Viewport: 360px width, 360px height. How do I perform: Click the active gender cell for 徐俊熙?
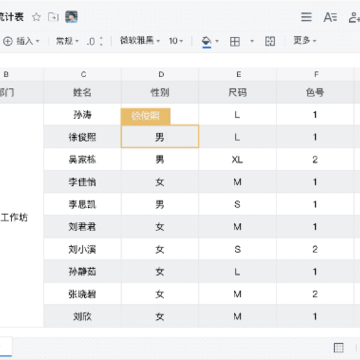coord(160,137)
